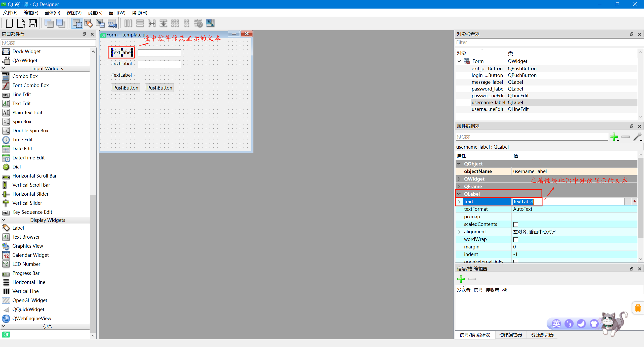Apply Lay Out Horizontally toolbar icon

tap(128, 23)
